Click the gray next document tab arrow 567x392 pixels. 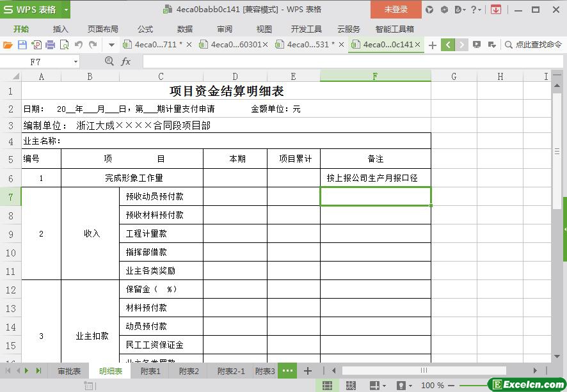[x=462, y=45]
